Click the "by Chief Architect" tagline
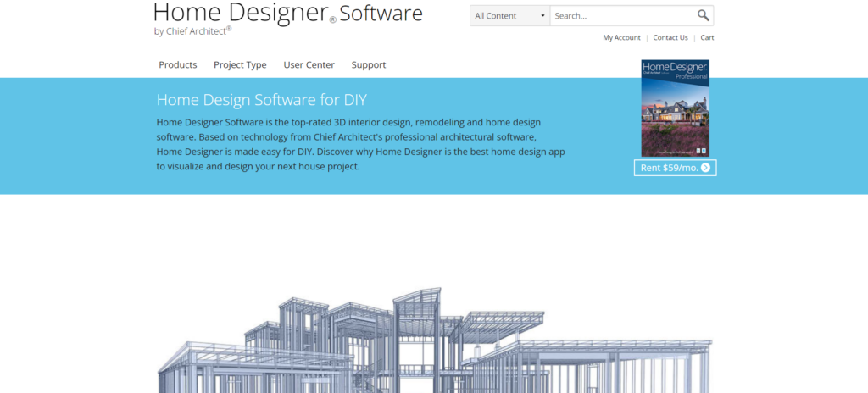 coord(192,32)
